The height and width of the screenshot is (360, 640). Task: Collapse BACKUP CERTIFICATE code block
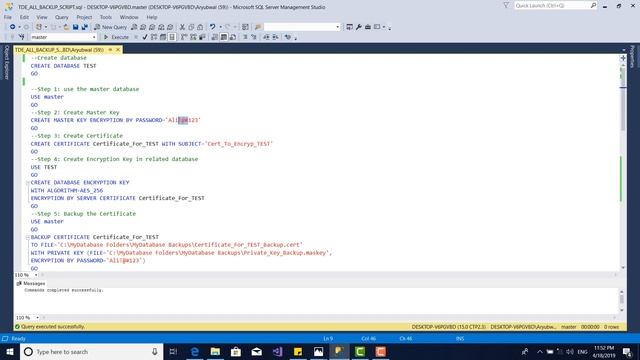[28, 237]
